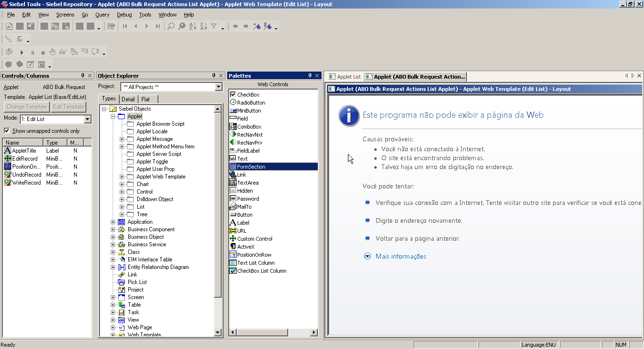Viewport: 644px width, 349px height.
Task: Pin the Object Explorer panel
Action: click(214, 75)
